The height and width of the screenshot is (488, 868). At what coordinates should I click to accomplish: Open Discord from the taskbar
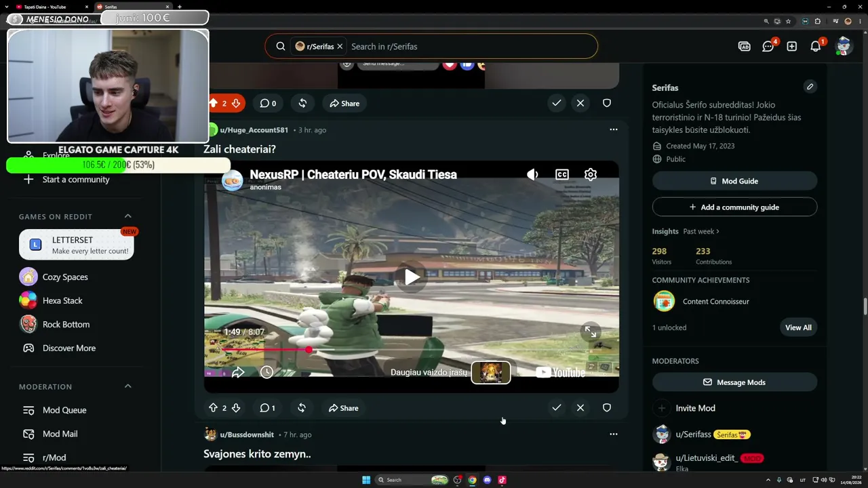pos(487,480)
